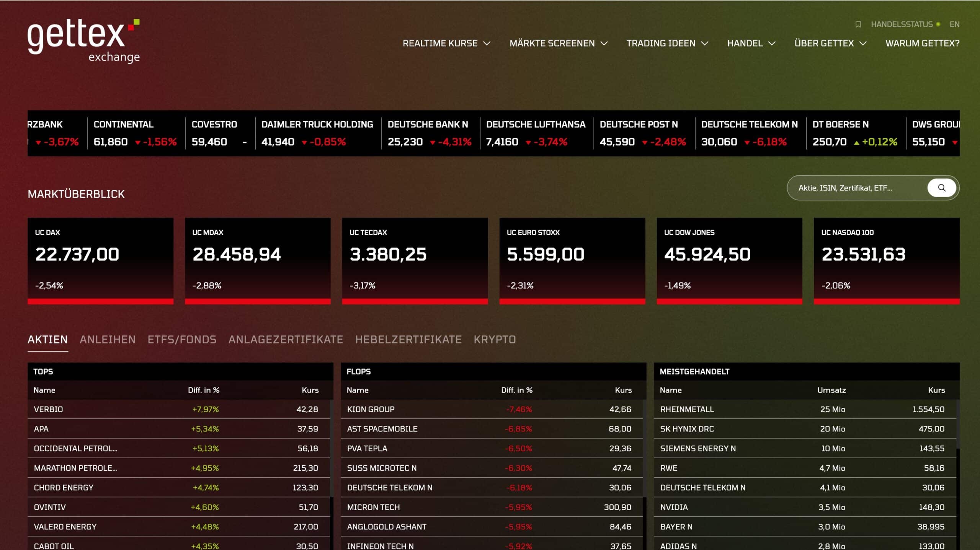The image size is (980, 550).
Task: Click the magnifier search button
Action: point(941,188)
